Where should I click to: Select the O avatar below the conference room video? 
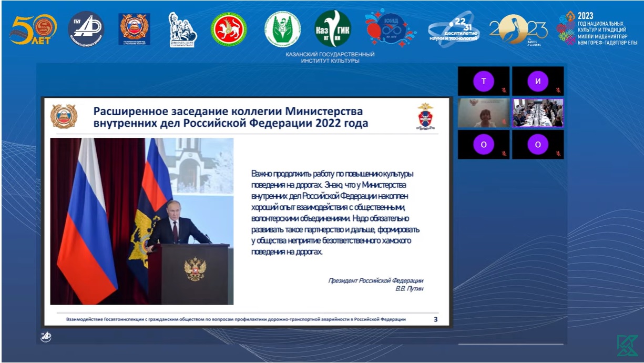tap(538, 145)
